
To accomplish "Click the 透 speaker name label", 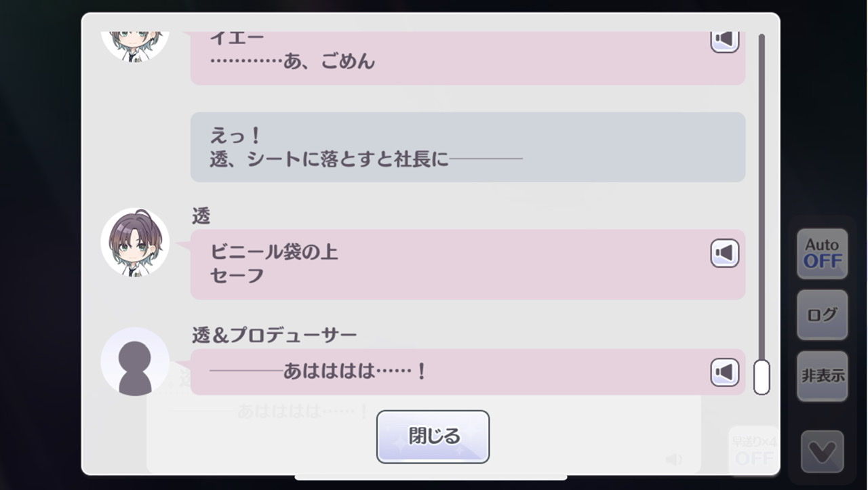I will (201, 217).
